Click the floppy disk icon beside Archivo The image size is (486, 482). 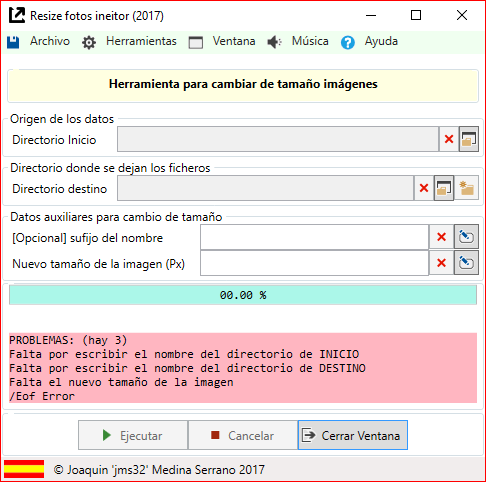(13, 42)
